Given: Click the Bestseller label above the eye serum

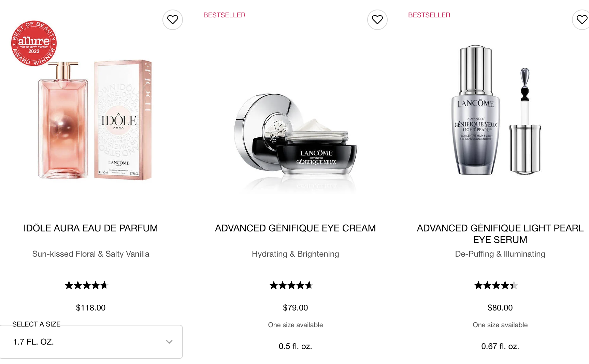Looking at the screenshot, I should coord(429,15).
